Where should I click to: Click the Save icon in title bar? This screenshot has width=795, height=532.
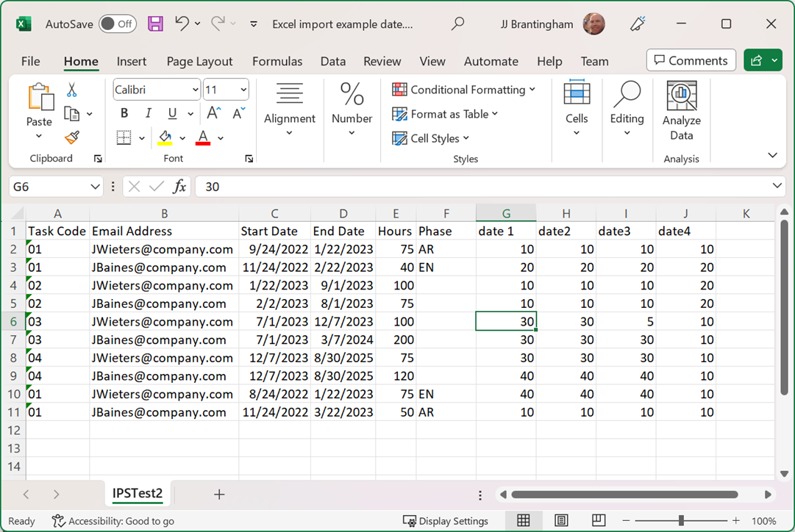[155, 24]
